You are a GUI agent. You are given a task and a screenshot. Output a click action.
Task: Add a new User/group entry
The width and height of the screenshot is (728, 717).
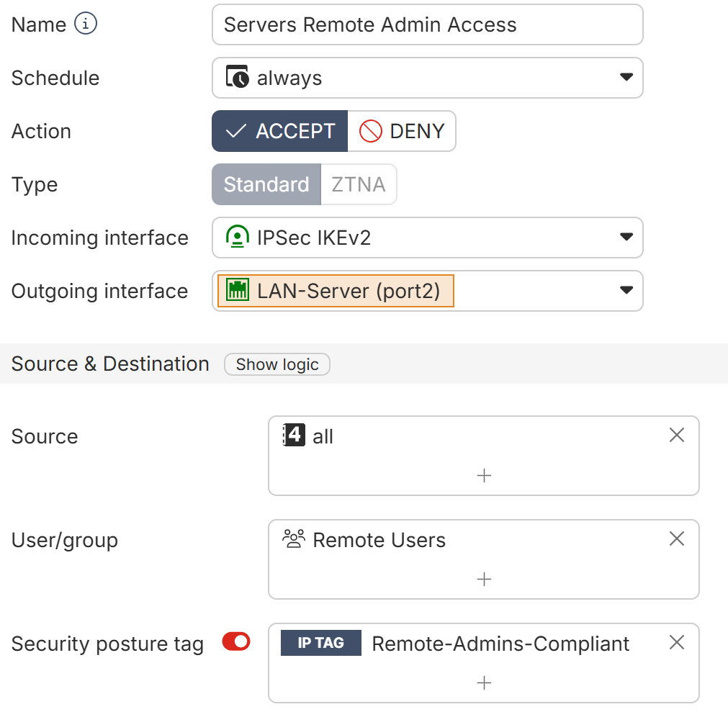coord(484,580)
